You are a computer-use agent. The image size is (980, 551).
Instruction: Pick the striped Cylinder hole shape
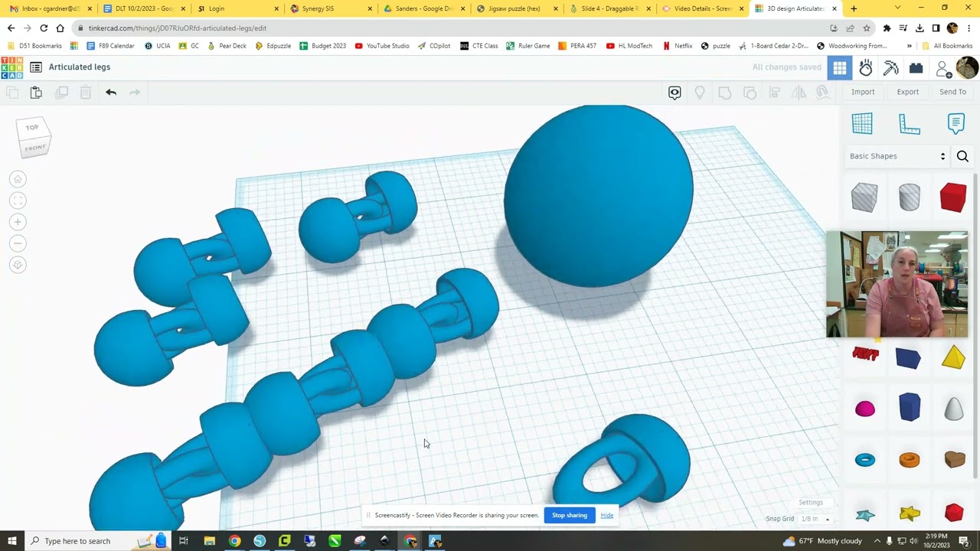[x=909, y=197]
